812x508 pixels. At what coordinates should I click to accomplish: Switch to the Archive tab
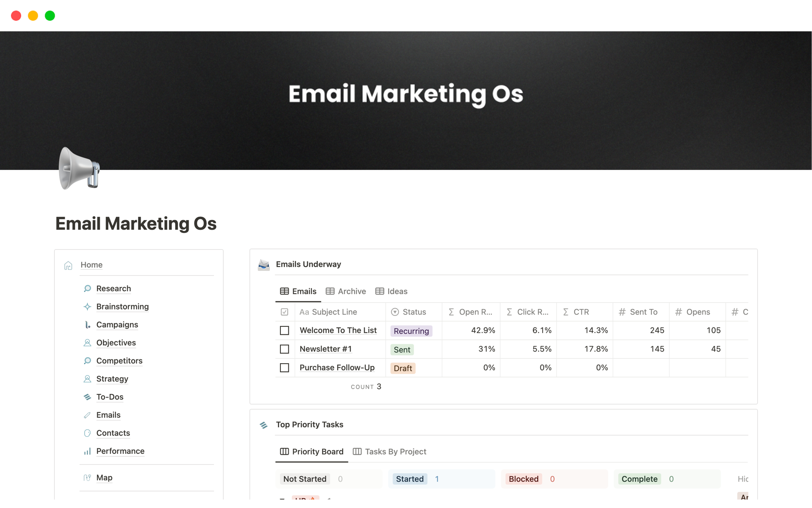point(351,291)
